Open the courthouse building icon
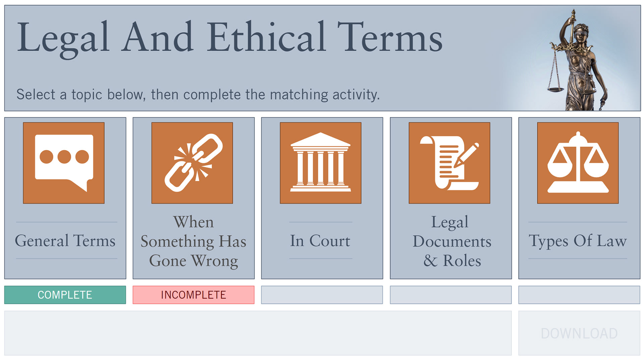This screenshot has width=644, height=361. (x=321, y=163)
